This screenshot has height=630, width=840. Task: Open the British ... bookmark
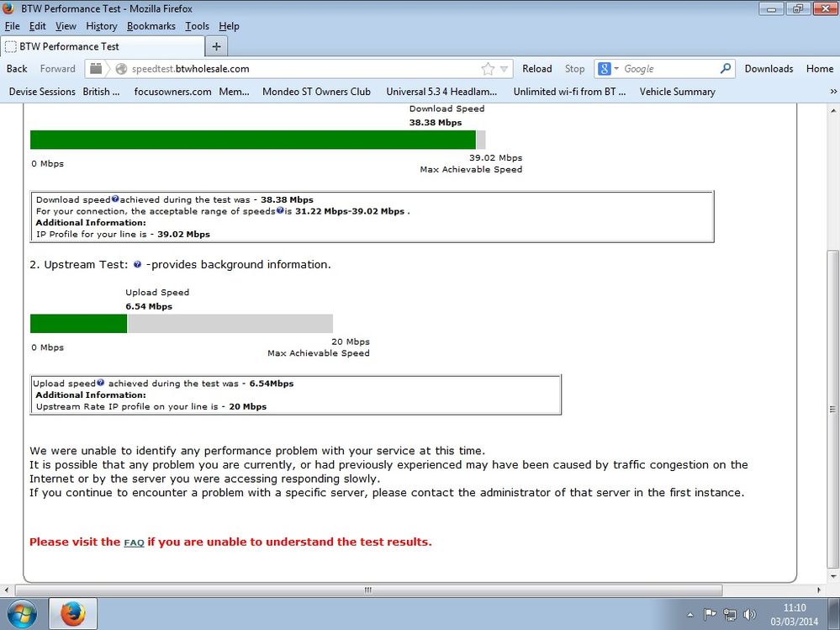(x=101, y=92)
